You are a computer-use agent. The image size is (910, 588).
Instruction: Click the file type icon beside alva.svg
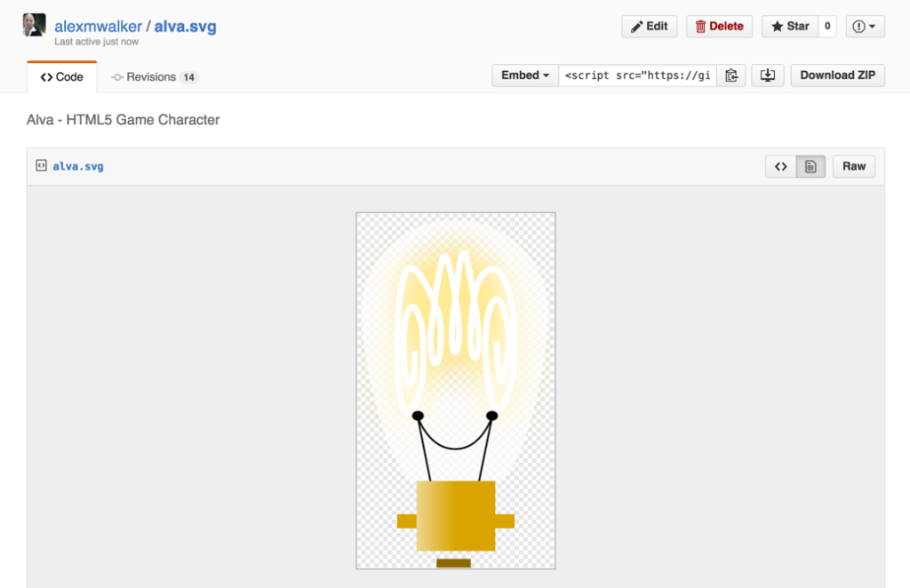click(x=41, y=166)
